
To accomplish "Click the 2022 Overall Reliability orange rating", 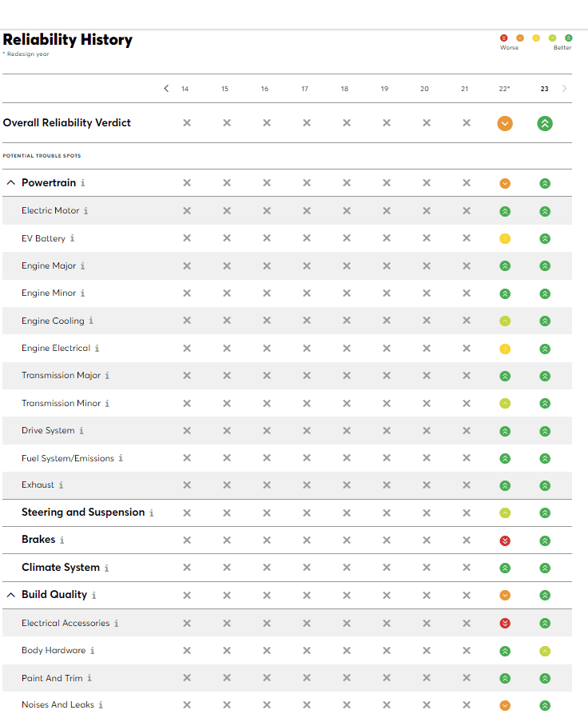I will tap(505, 123).
